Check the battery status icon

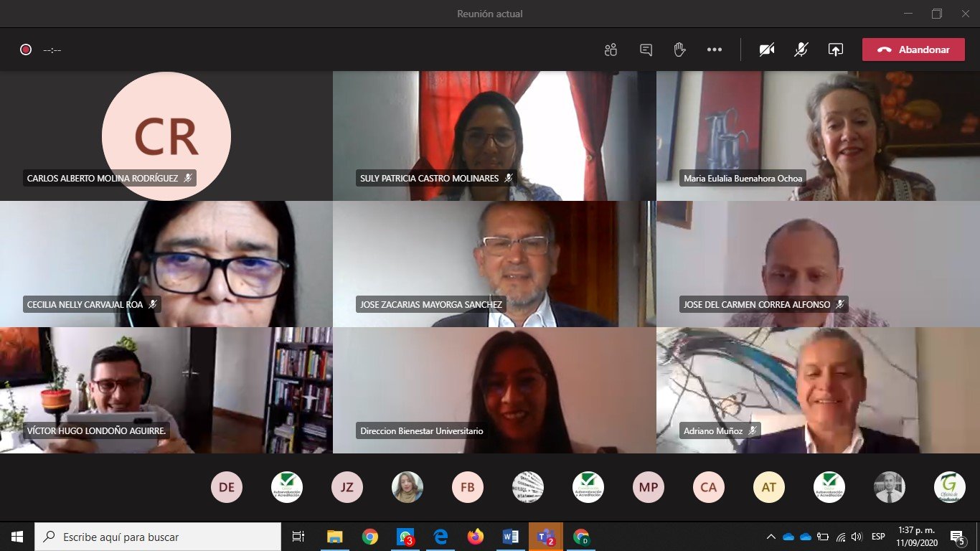tap(823, 537)
